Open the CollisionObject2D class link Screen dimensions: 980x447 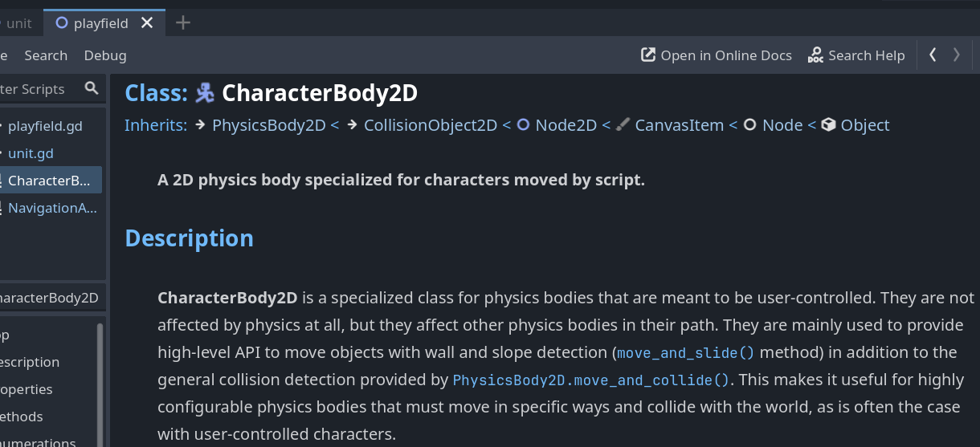(x=431, y=125)
